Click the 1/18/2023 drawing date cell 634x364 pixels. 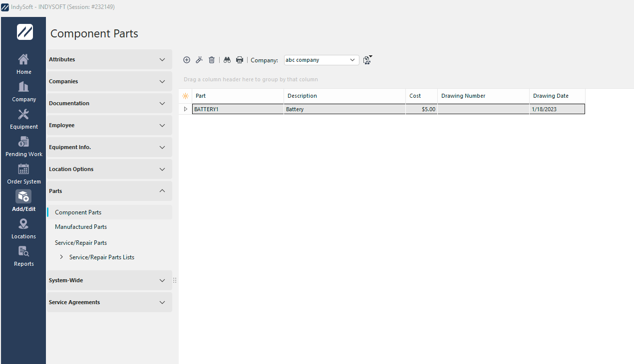[x=557, y=109]
